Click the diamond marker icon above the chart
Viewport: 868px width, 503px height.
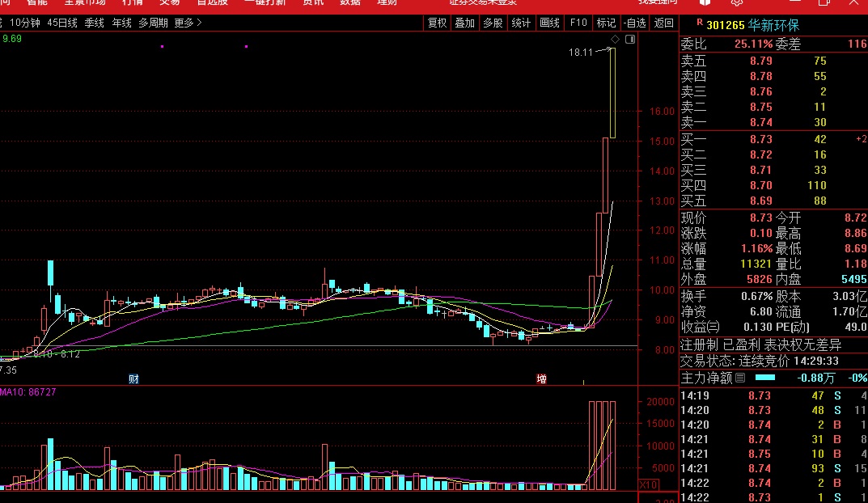(615, 40)
